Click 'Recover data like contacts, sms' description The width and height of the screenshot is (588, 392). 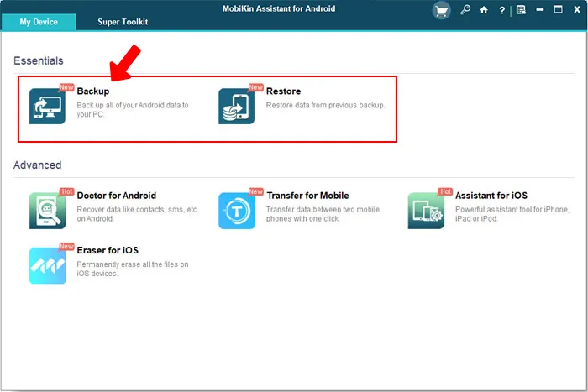coord(138,214)
